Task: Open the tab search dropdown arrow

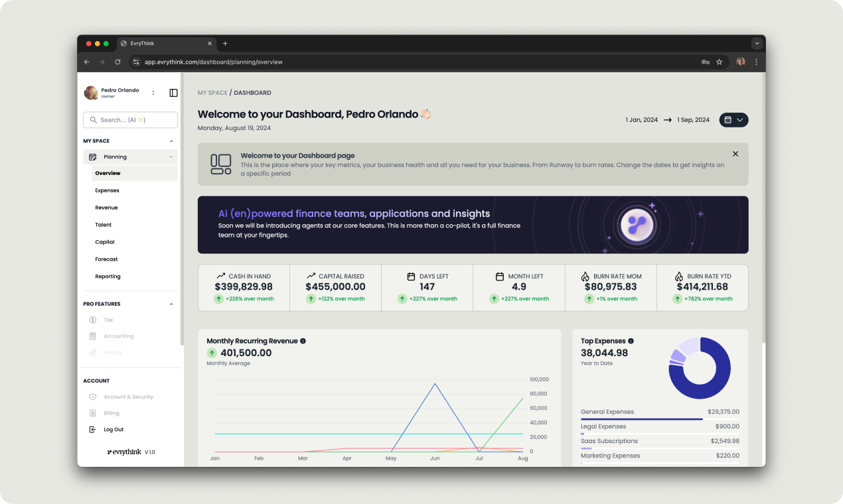Action: [x=757, y=43]
